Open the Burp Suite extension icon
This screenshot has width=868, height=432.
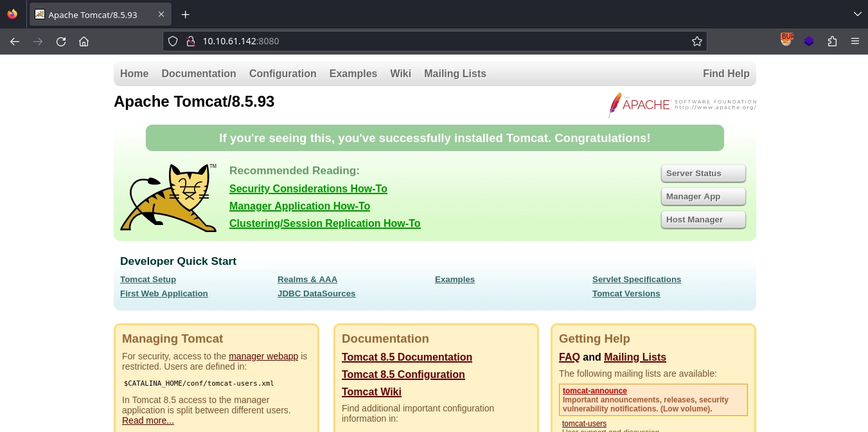click(x=786, y=40)
